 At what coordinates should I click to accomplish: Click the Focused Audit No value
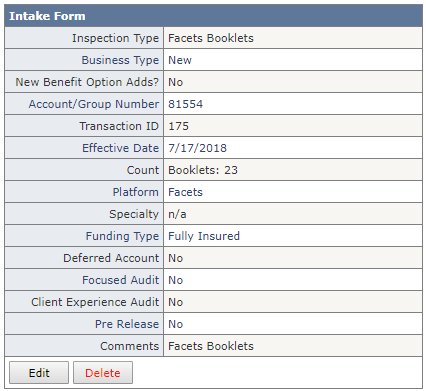175,280
